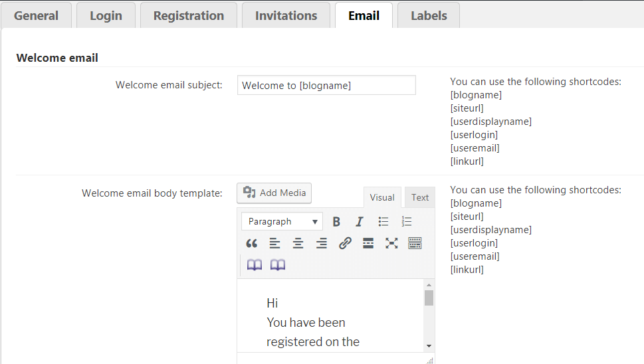
Task: Insert a numbered list
Action: tap(407, 222)
